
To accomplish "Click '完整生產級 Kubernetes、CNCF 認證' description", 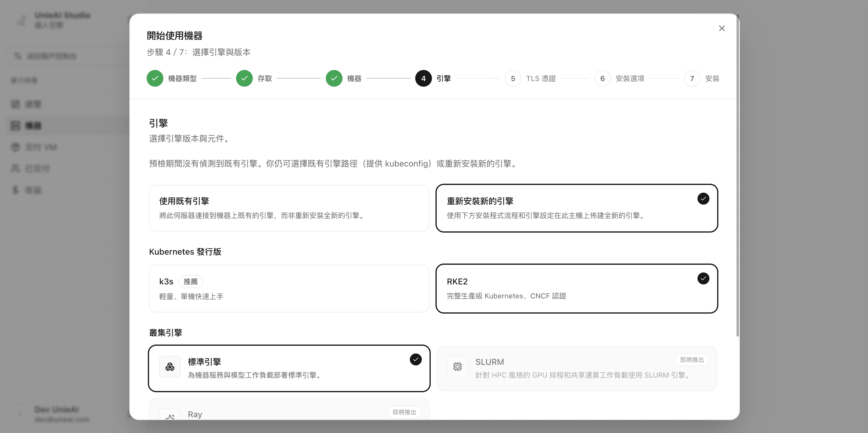I will tap(506, 296).
